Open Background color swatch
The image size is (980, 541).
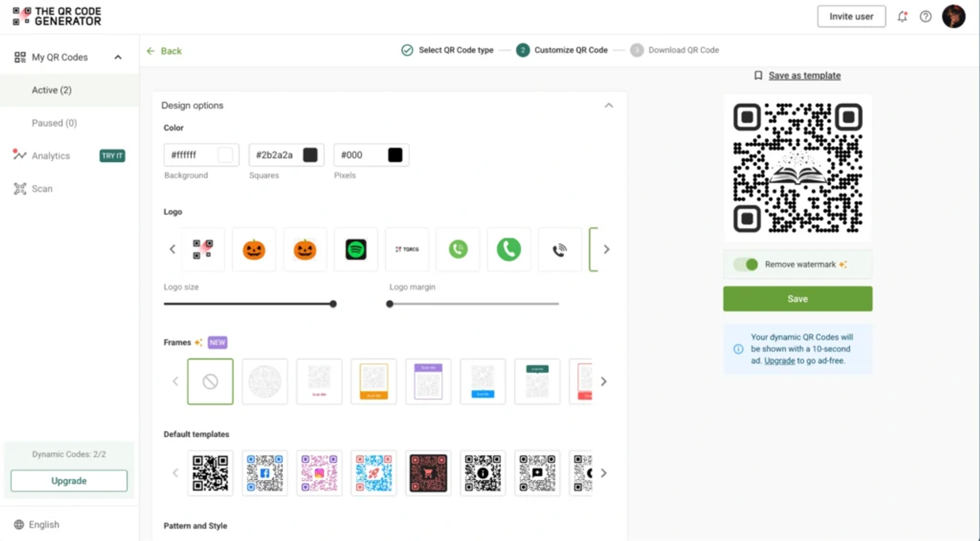[x=225, y=155]
